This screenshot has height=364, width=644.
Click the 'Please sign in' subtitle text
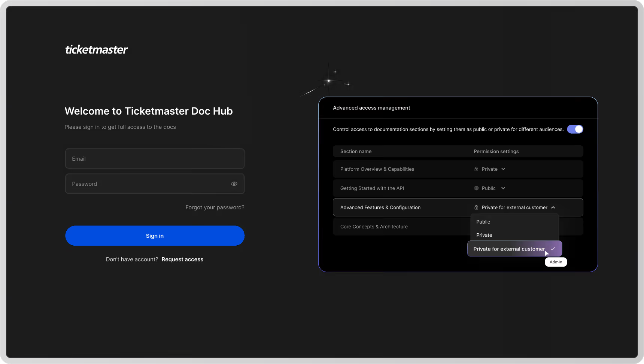120,127
